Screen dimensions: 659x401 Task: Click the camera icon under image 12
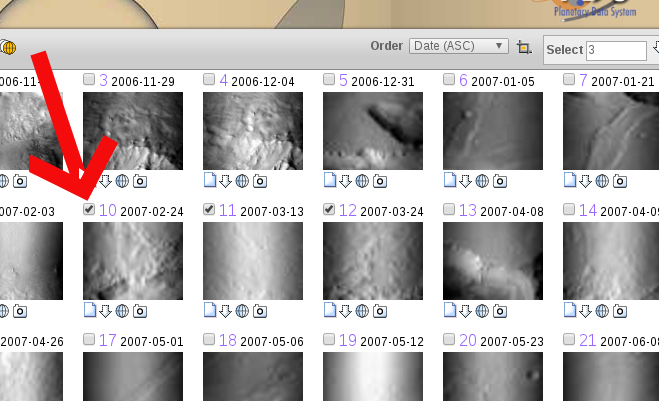tap(380, 311)
